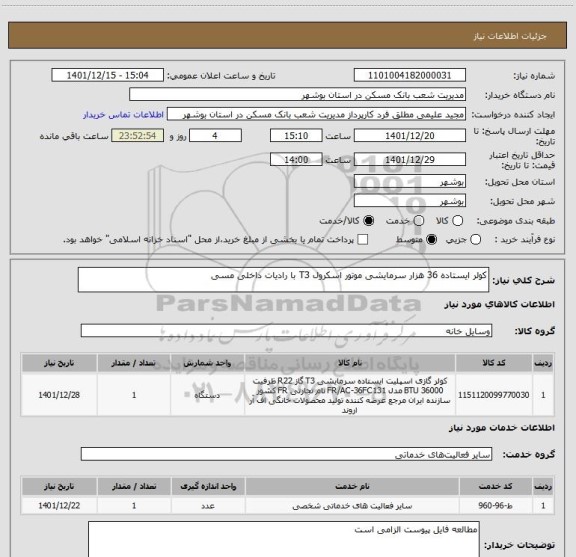Choose the متوسط purchase process option
The height and width of the screenshot is (557, 576).
pyautogui.click(x=431, y=240)
